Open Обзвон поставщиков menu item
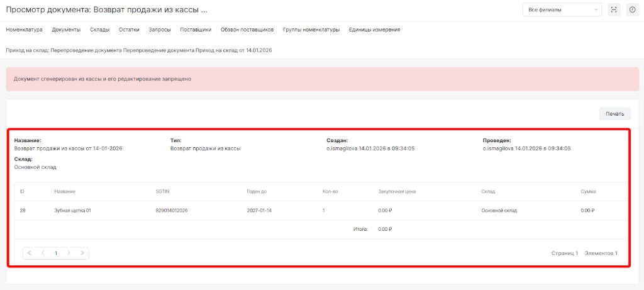Screen dimensions: 644x290 (x=247, y=30)
